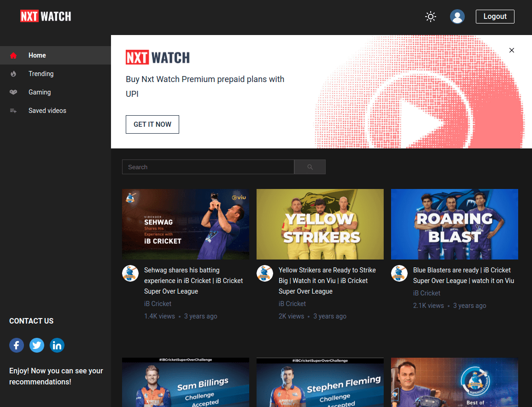Open 'Yellow Strikers are Ready to Strike' title
This screenshot has width=532, height=407.
(x=327, y=281)
